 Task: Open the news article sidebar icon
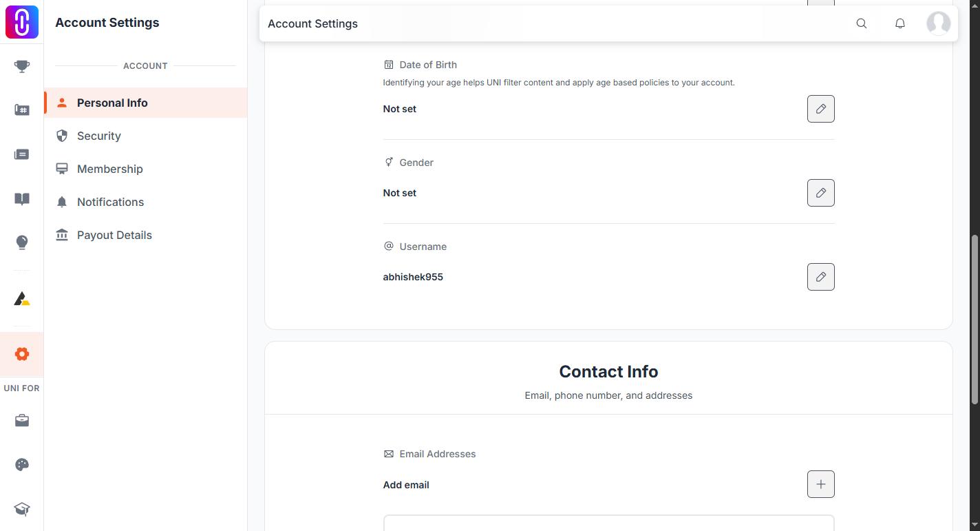click(22, 154)
